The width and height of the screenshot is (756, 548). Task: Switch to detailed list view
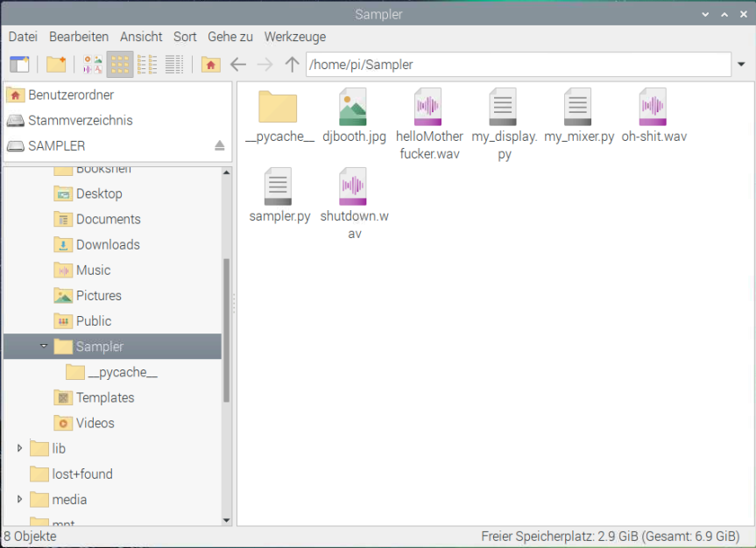(x=174, y=64)
